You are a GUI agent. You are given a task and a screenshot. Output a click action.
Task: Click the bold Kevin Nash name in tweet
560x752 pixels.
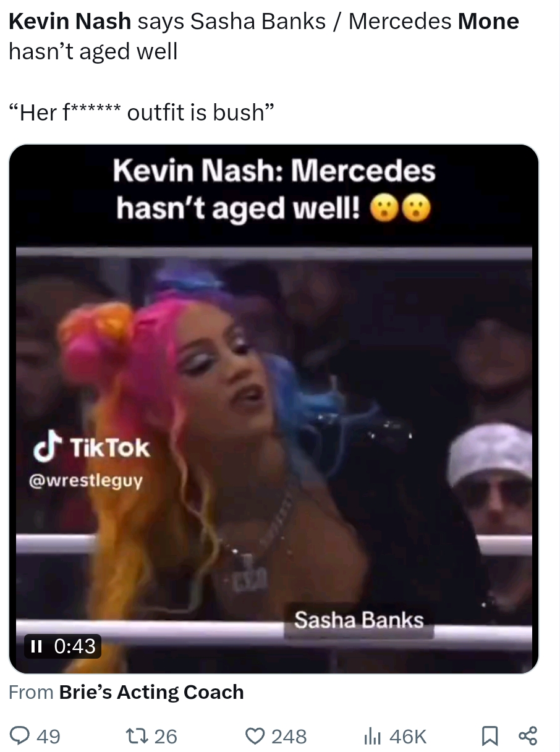tap(70, 22)
